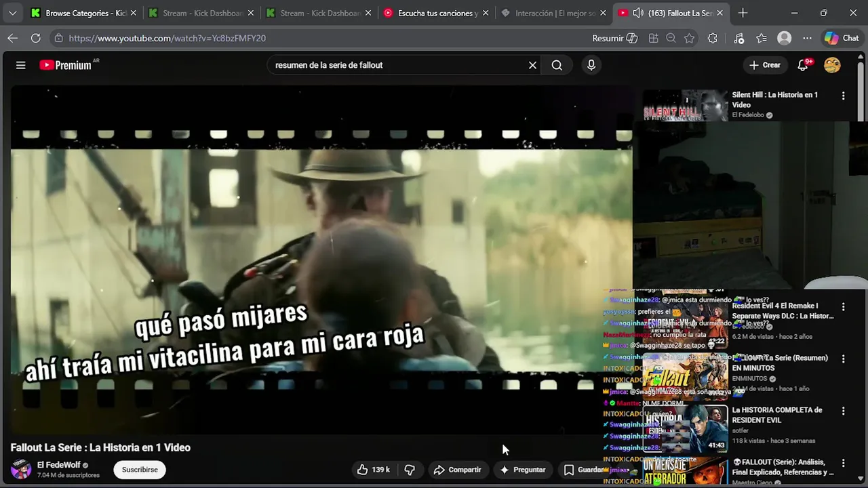
Task: Run search with magnifier button
Action: coord(557,65)
